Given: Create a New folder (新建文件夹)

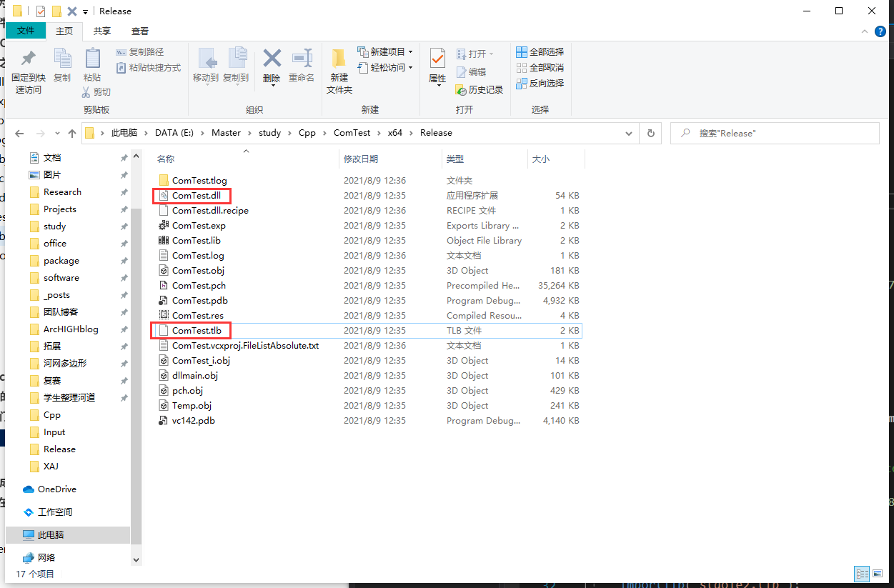Looking at the screenshot, I should point(339,71).
